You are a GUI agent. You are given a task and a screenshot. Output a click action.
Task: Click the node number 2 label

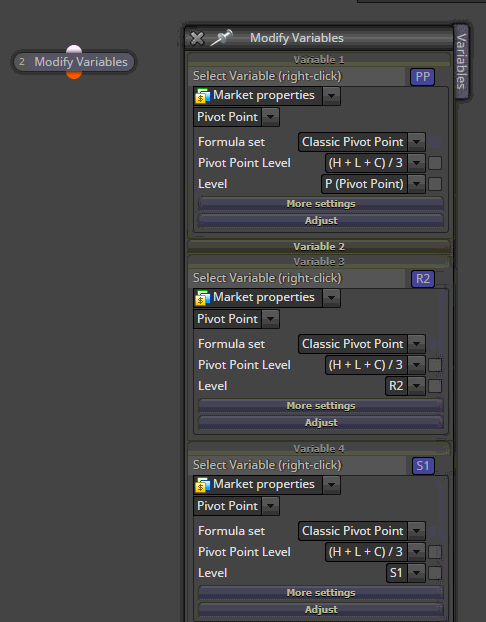tap(22, 62)
